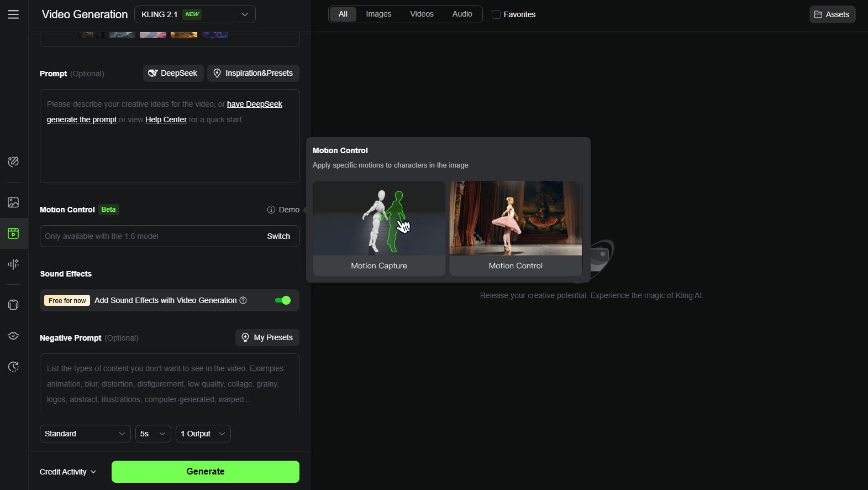Select the Motion Capture thumbnail
The width and height of the screenshot is (868, 490).
pos(379,227)
